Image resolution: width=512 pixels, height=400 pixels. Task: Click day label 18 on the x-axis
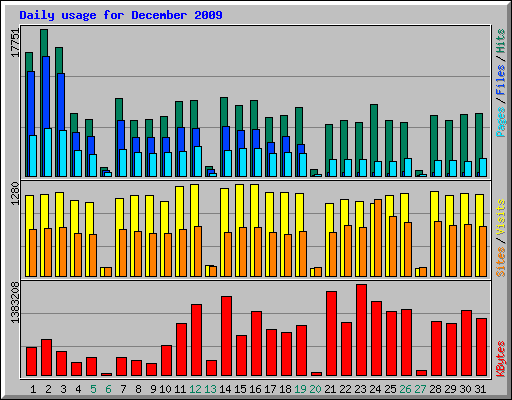click(285, 389)
